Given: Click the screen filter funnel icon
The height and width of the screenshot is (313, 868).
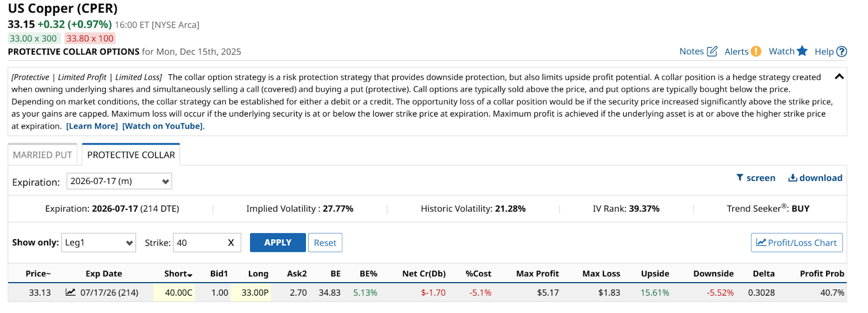Looking at the screenshot, I should pyautogui.click(x=739, y=178).
